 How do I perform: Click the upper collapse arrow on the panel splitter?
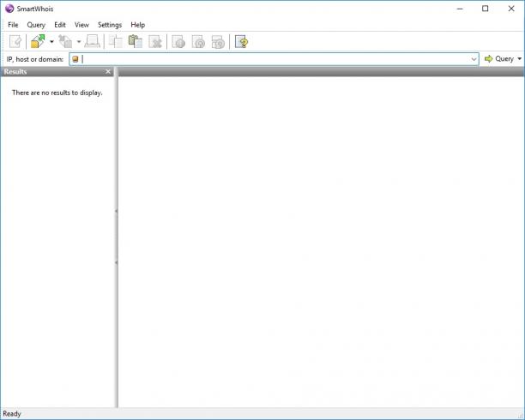tap(116, 211)
